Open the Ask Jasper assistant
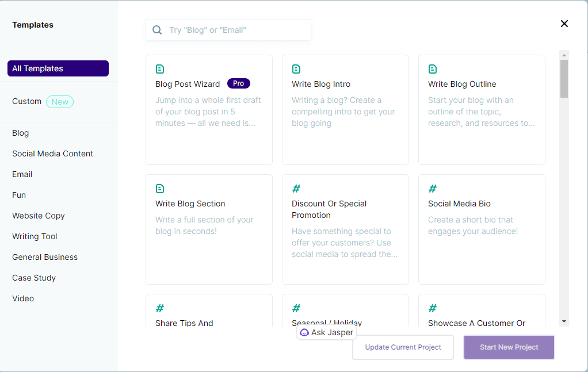The height and width of the screenshot is (372, 588). tap(326, 332)
